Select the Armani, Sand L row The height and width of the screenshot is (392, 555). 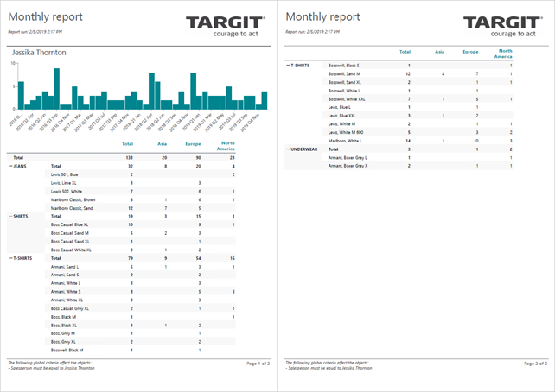[140, 267]
